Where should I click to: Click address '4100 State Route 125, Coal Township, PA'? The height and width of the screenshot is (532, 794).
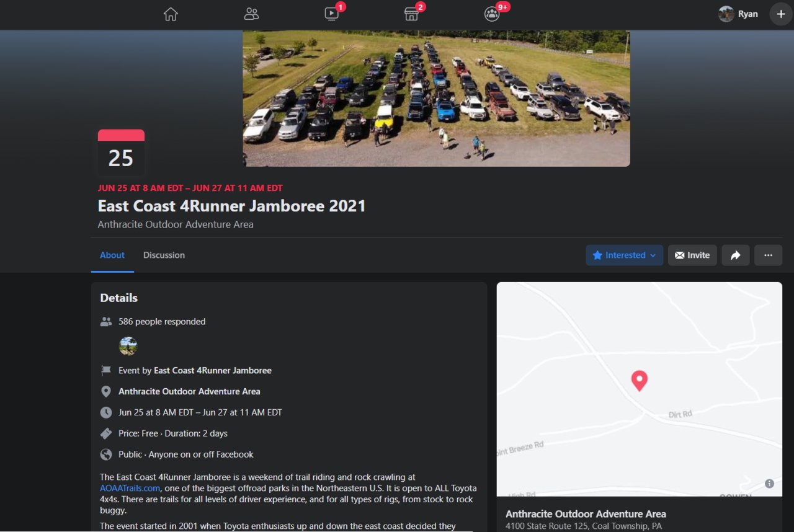(x=584, y=526)
